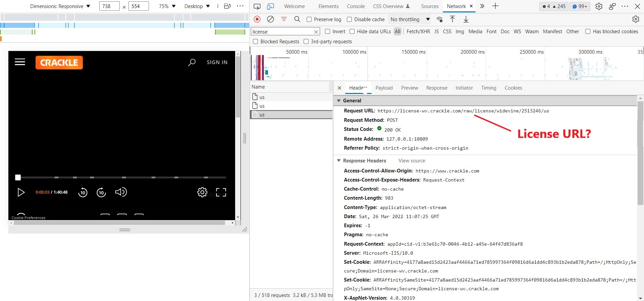Click SIGN IN on Crackle
The height and width of the screenshot is (301, 644).
[x=217, y=62]
